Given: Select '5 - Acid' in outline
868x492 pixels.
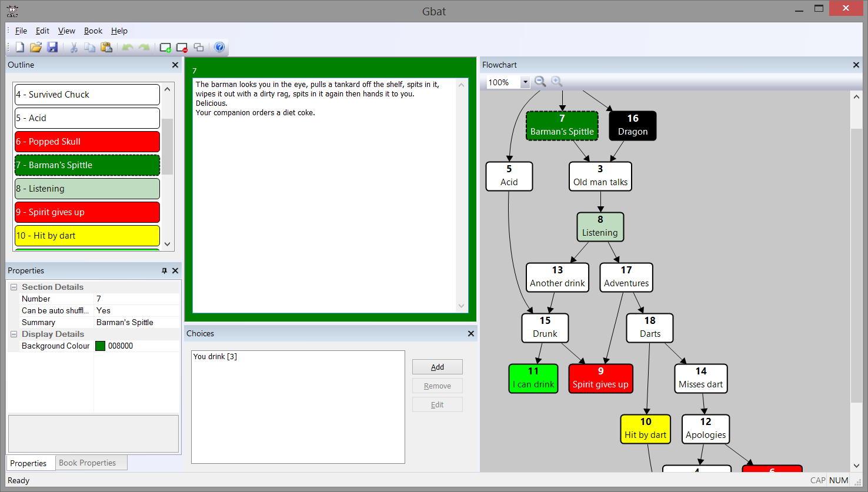Looking at the screenshot, I should [87, 118].
